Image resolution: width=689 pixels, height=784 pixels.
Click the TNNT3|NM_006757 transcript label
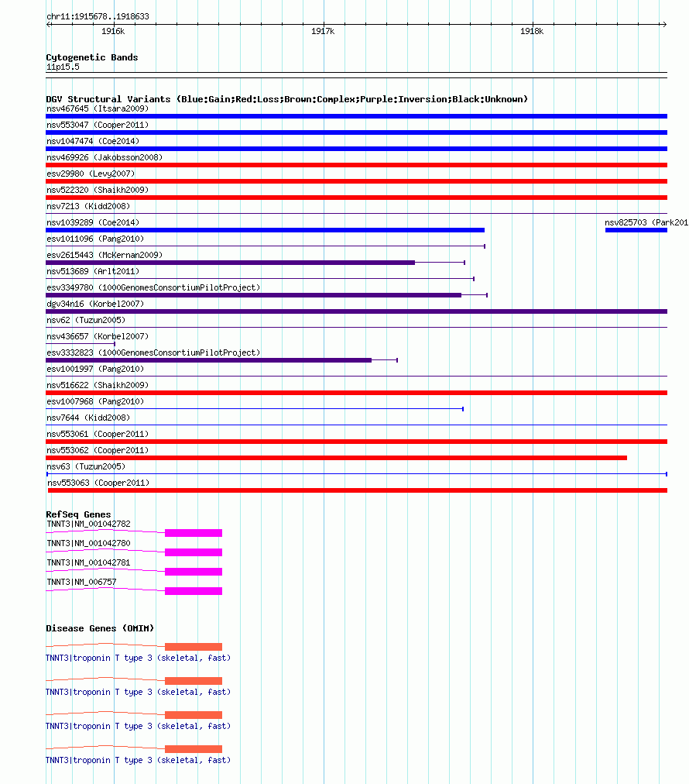pyautogui.click(x=81, y=582)
